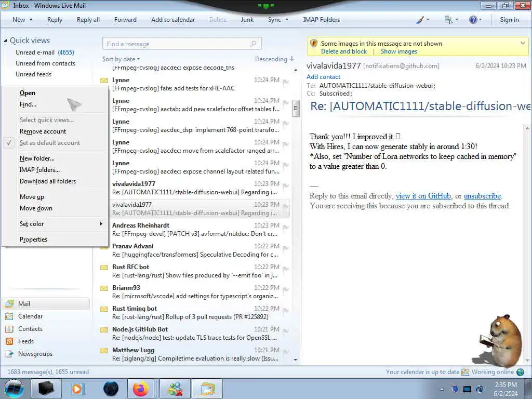Open Firefox from the taskbar
This screenshot has width=532, height=399.
[140, 389]
